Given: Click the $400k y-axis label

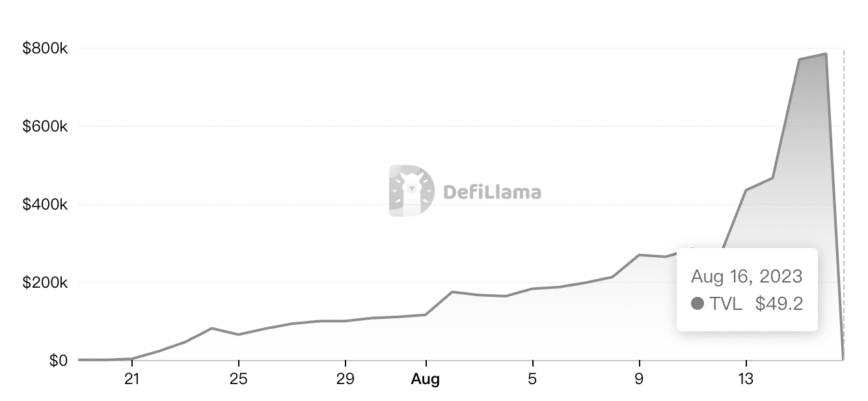Looking at the screenshot, I should [45, 204].
